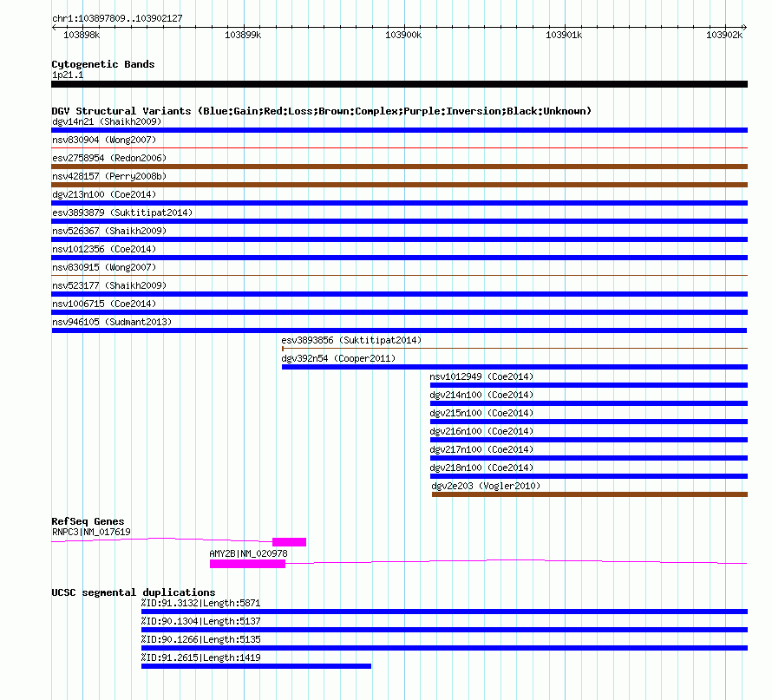Click the %ID:91.3132|Length:5871 duplication label
772x700 pixels.
[x=201, y=603]
